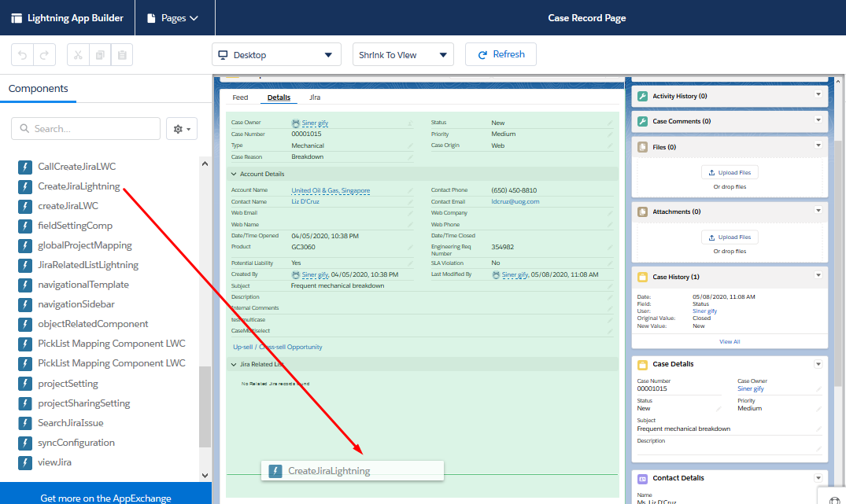Open the Desktop form factor dropdown
846x504 pixels.
click(x=276, y=54)
